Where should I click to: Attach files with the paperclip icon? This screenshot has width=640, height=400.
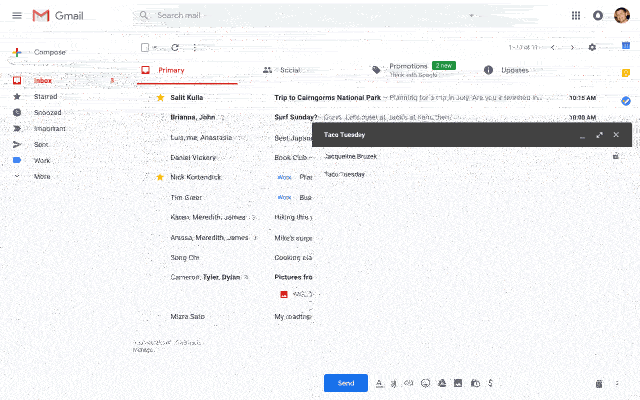click(393, 383)
